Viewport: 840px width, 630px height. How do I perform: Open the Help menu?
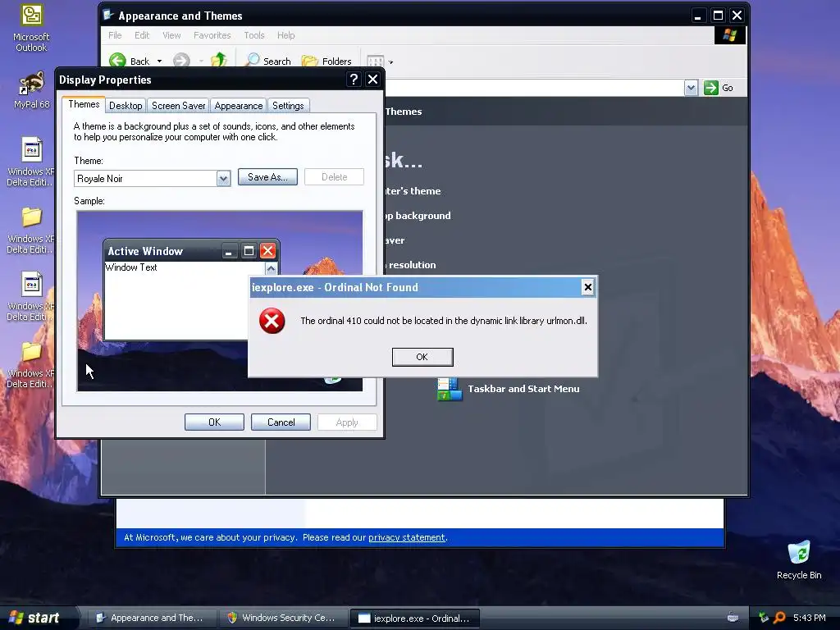point(285,35)
